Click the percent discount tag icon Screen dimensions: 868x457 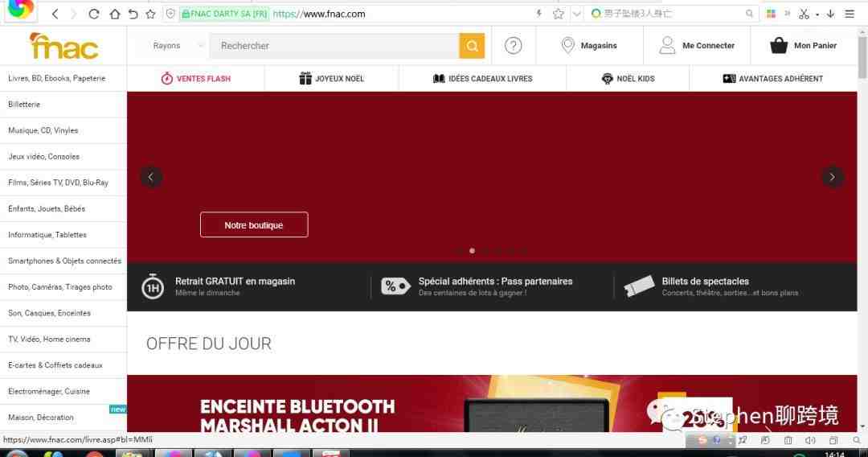(395, 286)
